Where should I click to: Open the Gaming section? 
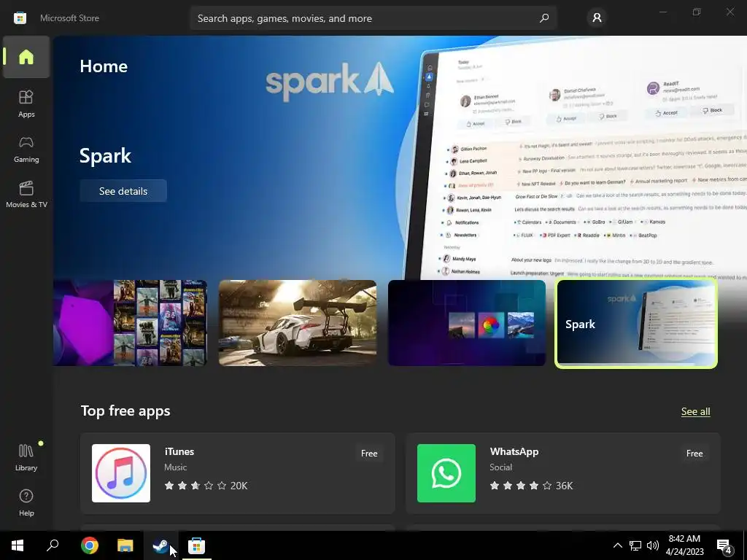click(26, 149)
